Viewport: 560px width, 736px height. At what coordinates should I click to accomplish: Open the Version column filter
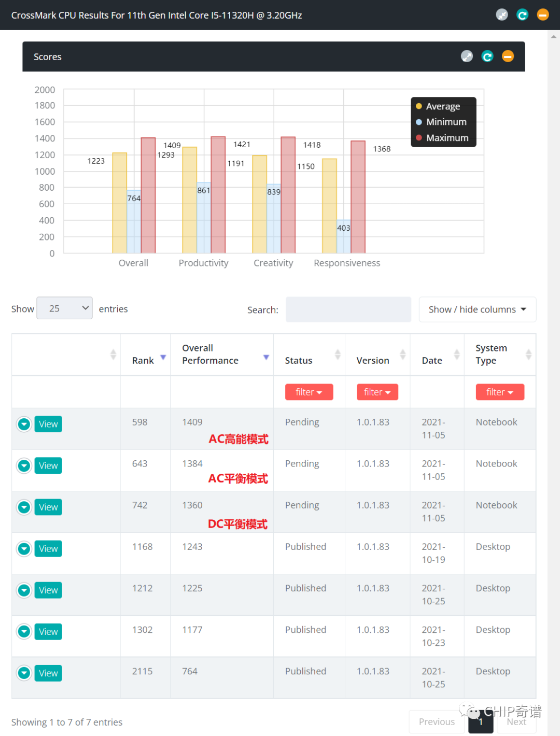(377, 392)
